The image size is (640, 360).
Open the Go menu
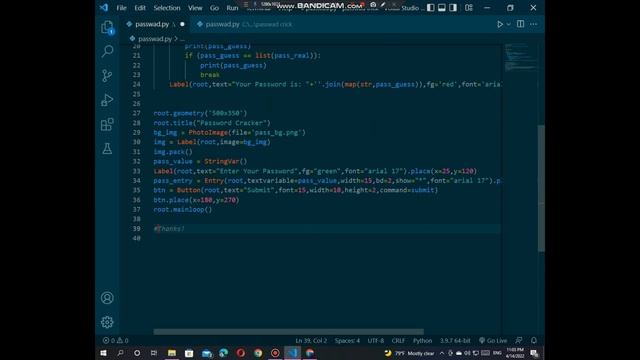coord(214,8)
